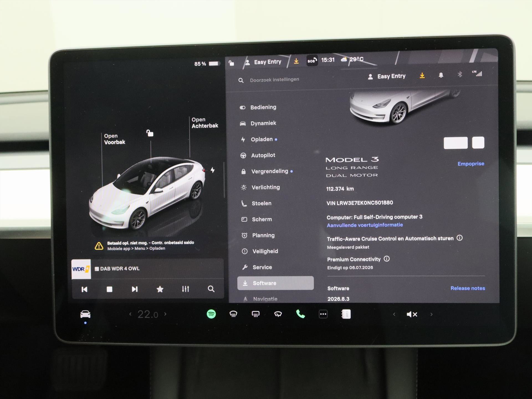Turn on front windshield defrost icon
Viewport: 532px width, 399px height.
(233, 314)
